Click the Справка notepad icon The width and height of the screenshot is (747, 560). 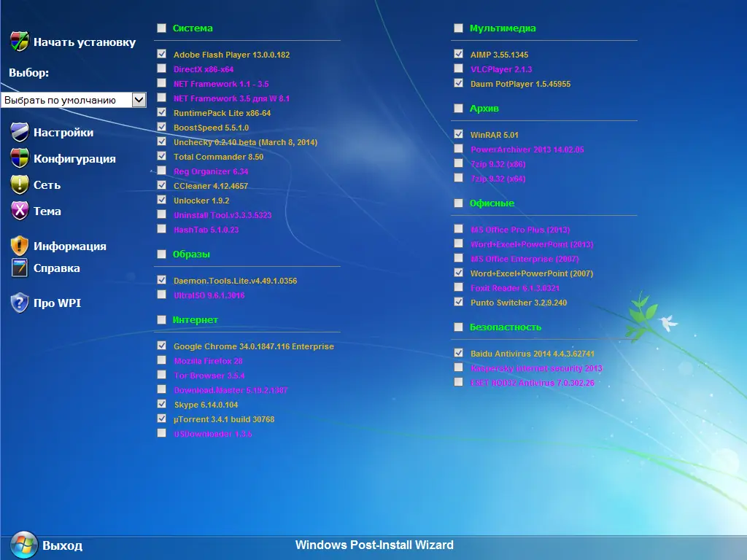coord(20,268)
